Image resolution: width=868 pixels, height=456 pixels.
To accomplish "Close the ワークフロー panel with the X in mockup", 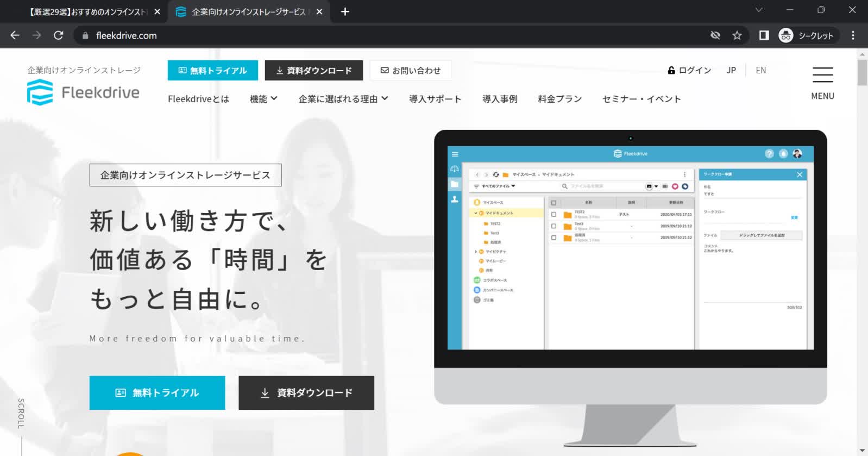I will pos(800,174).
